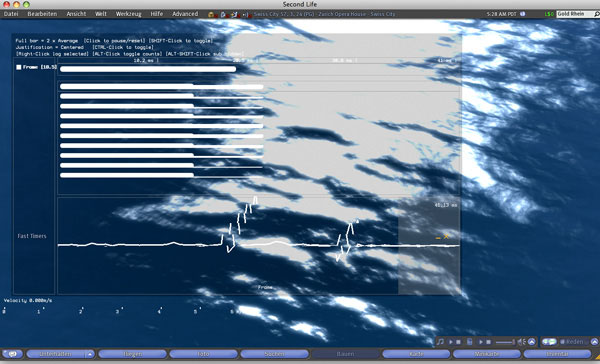Stop the parcel music stream
This screenshot has height=364, width=600.
458,342
